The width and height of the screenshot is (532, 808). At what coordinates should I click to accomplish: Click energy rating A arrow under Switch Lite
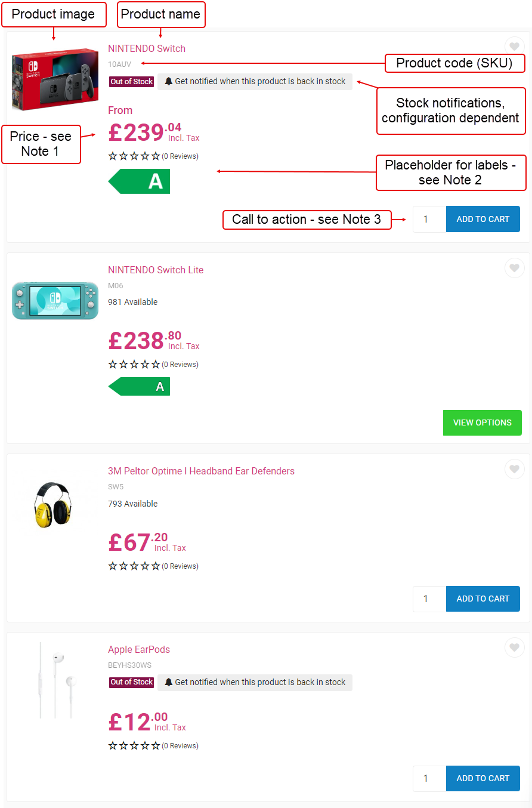(138, 386)
